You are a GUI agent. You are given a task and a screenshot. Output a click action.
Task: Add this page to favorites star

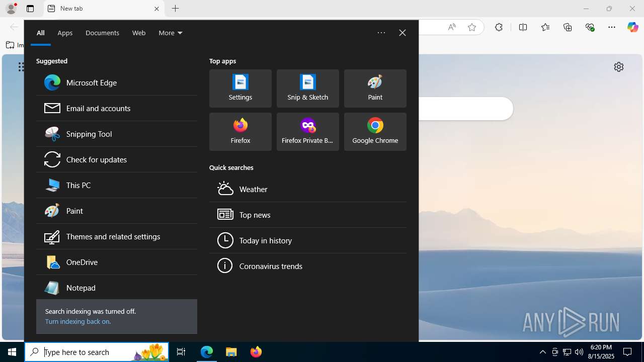[472, 27]
